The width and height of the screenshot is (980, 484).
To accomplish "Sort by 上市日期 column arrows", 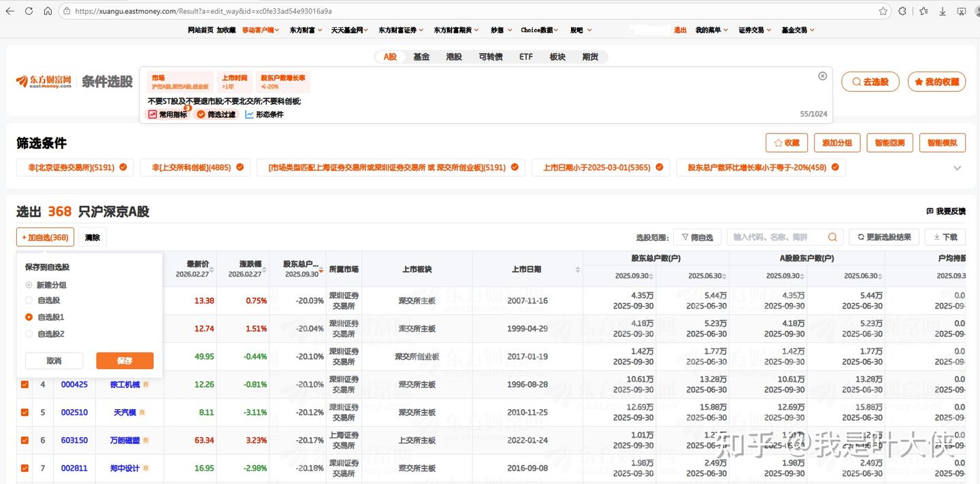I will pyautogui.click(x=578, y=270).
